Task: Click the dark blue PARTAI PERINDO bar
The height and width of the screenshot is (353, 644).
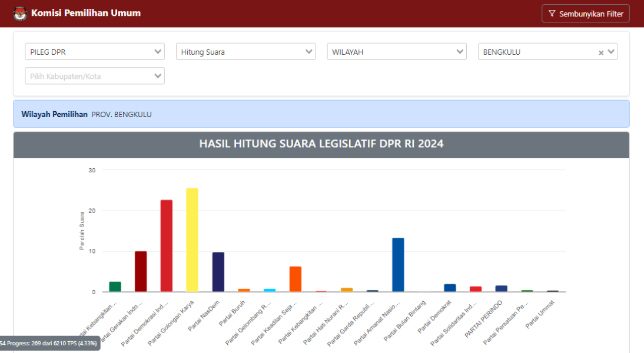Action: tap(501, 288)
